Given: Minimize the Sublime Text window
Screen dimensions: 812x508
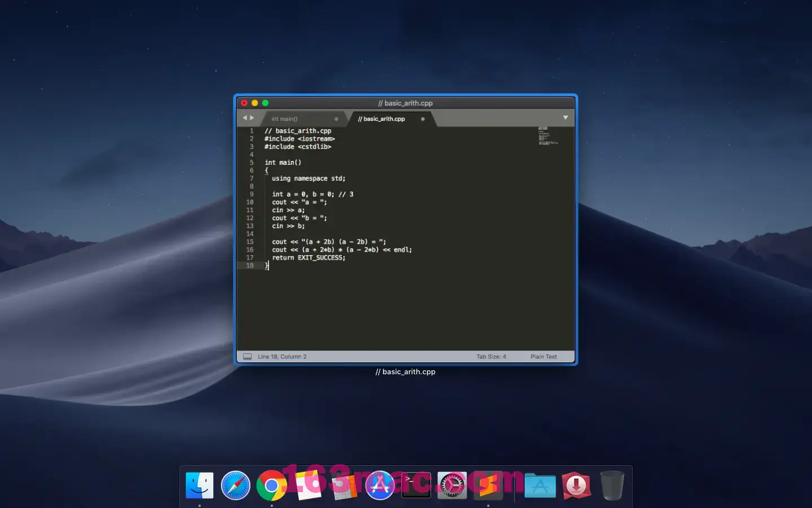Looking at the screenshot, I should pyautogui.click(x=255, y=103).
